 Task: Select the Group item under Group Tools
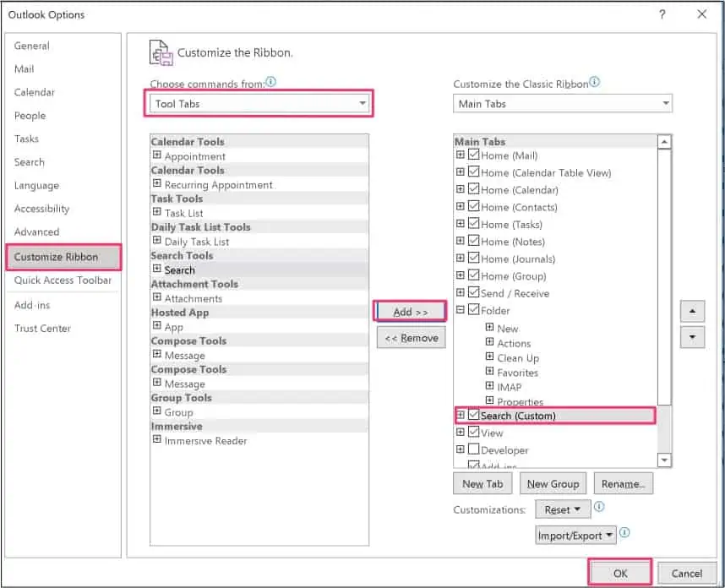178,412
